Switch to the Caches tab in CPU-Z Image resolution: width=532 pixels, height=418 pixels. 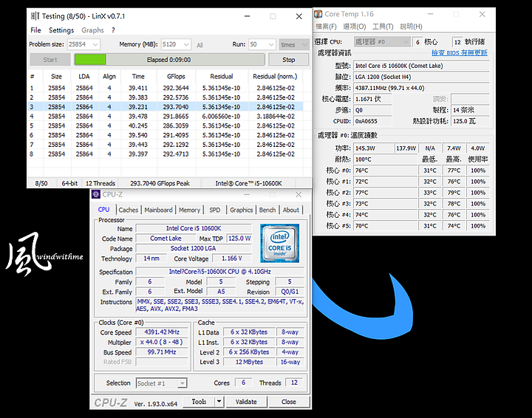pos(129,210)
